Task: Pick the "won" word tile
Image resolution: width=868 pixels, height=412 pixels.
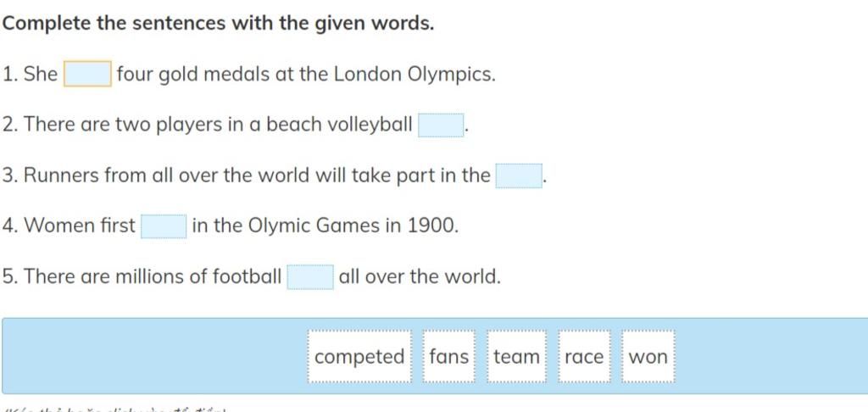Action: (648, 357)
